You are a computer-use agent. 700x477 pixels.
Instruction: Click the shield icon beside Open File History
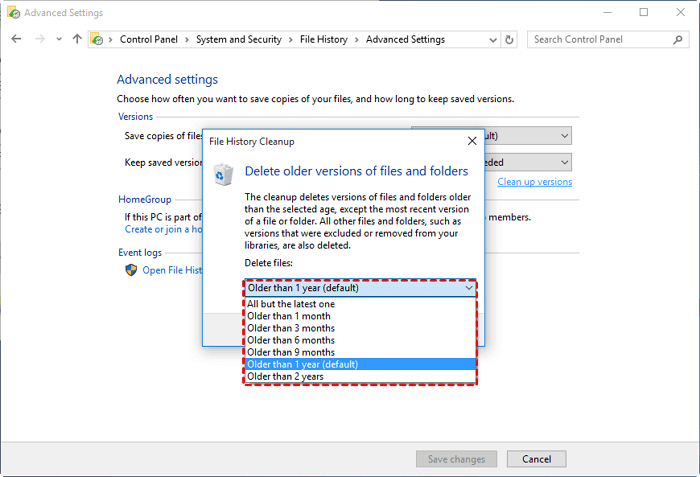(130, 270)
